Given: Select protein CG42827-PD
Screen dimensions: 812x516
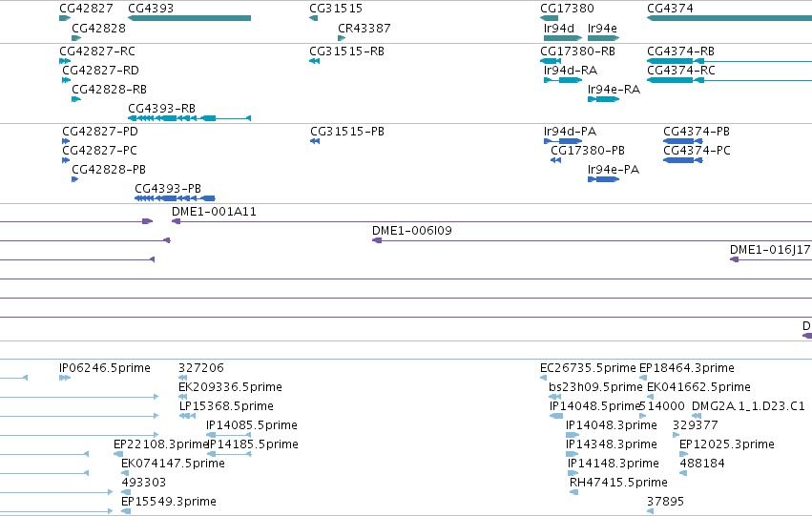Looking at the screenshot, I should point(66,141).
